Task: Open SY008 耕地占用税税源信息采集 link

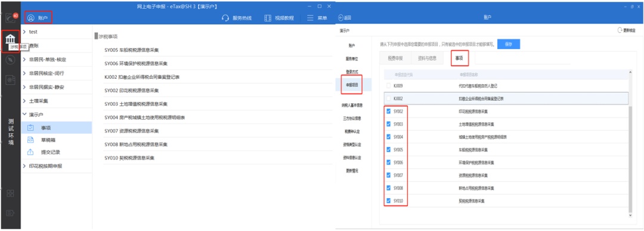Action: (135, 144)
